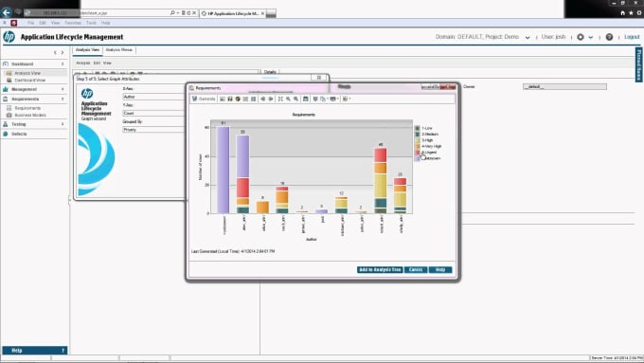Click the browser back button
This screenshot has height=363, width=644.
7,12
